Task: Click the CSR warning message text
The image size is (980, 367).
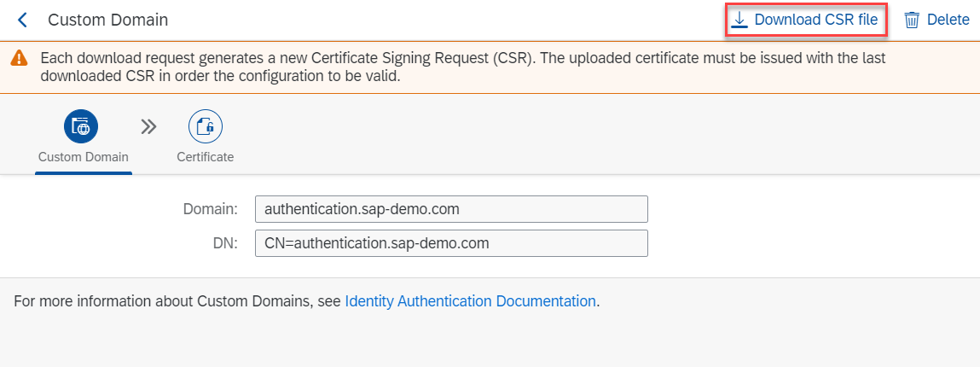Action: (463, 67)
